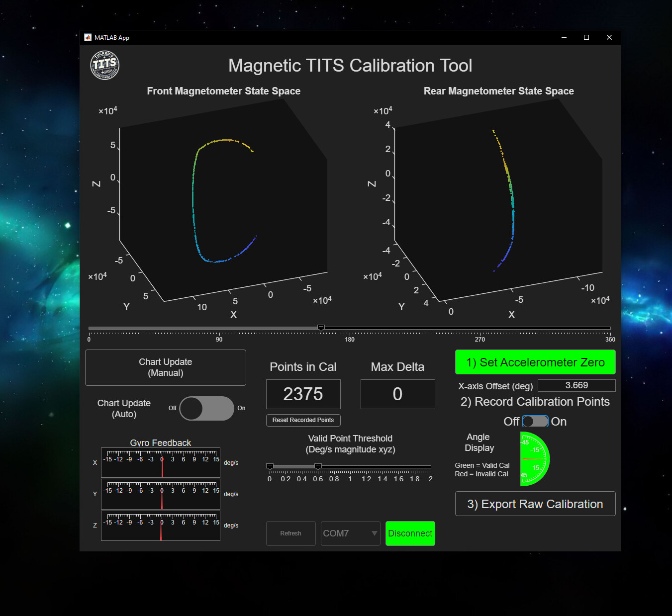Click the Points in Cal value box

click(x=303, y=394)
